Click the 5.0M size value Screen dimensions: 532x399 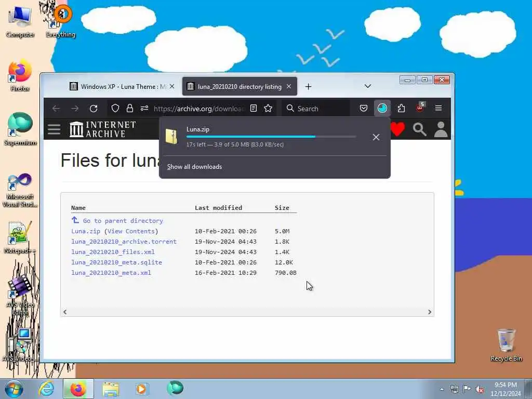(282, 231)
